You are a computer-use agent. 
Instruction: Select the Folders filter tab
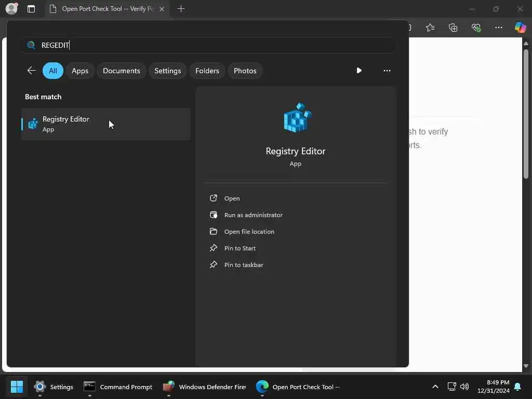pos(207,71)
